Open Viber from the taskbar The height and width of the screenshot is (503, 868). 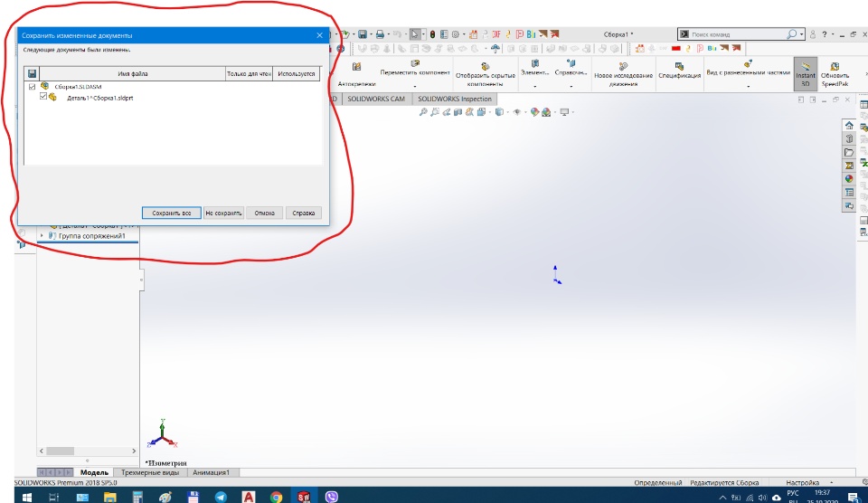[332, 497]
